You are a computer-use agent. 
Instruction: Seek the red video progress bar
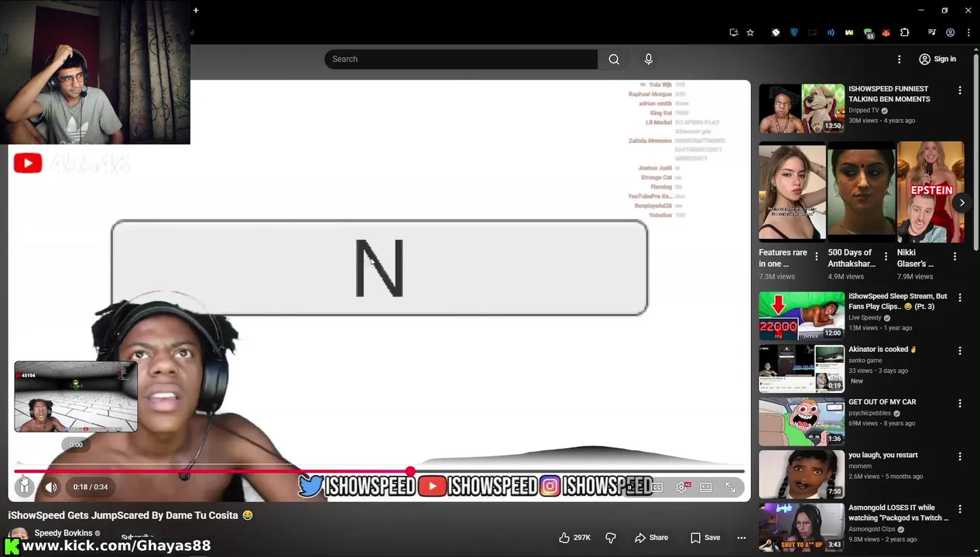point(379,470)
